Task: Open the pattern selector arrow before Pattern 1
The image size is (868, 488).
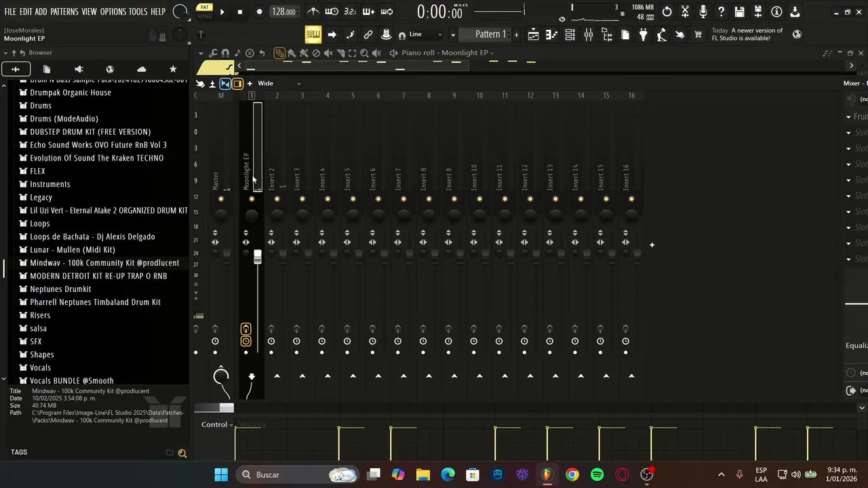Action: click(x=453, y=35)
